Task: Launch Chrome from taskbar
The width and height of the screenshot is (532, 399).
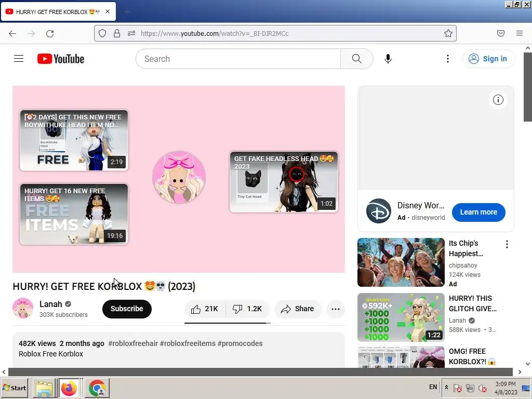Action: pyautogui.click(x=97, y=388)
